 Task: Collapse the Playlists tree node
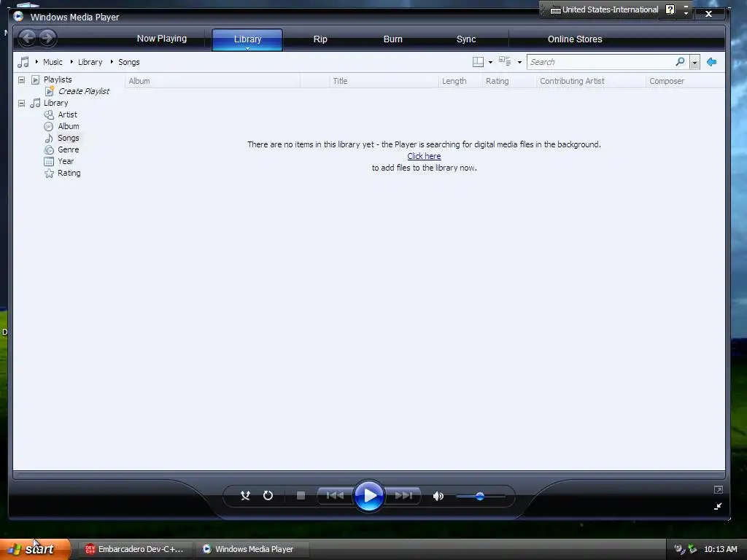(x=21, y=79)
